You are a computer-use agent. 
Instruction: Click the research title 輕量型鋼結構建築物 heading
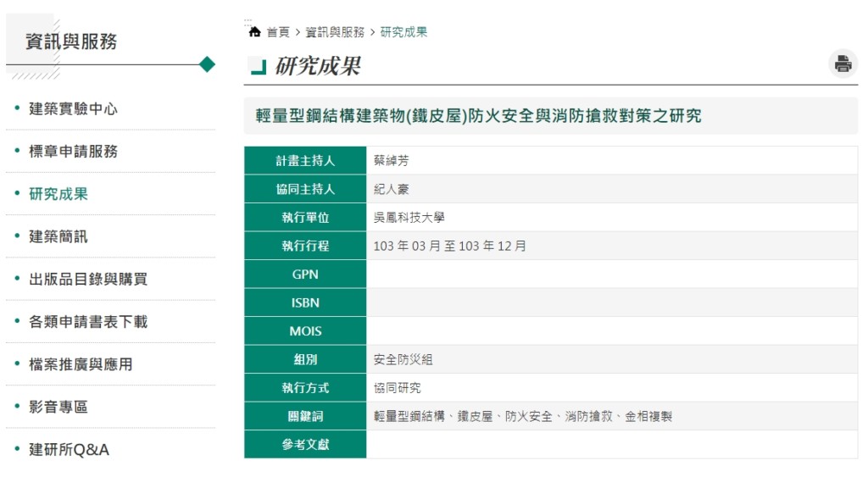pyautogui.click(x=478, y=116)
